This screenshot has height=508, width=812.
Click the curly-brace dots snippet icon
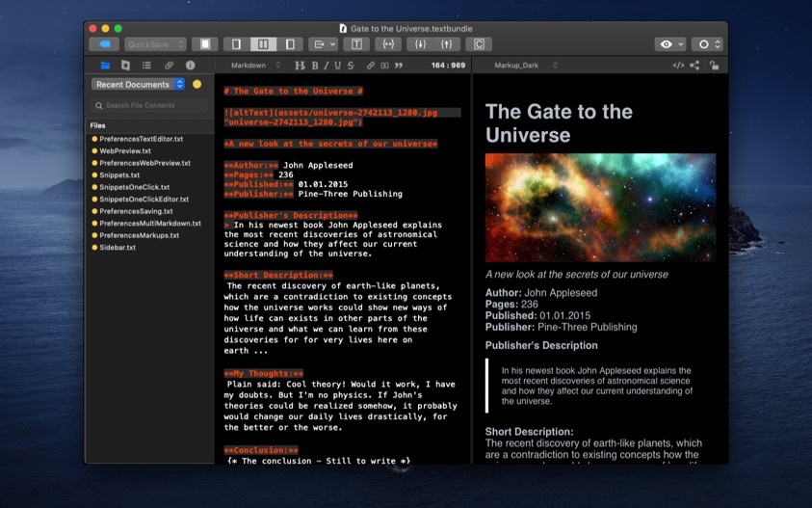coord(388,44)
